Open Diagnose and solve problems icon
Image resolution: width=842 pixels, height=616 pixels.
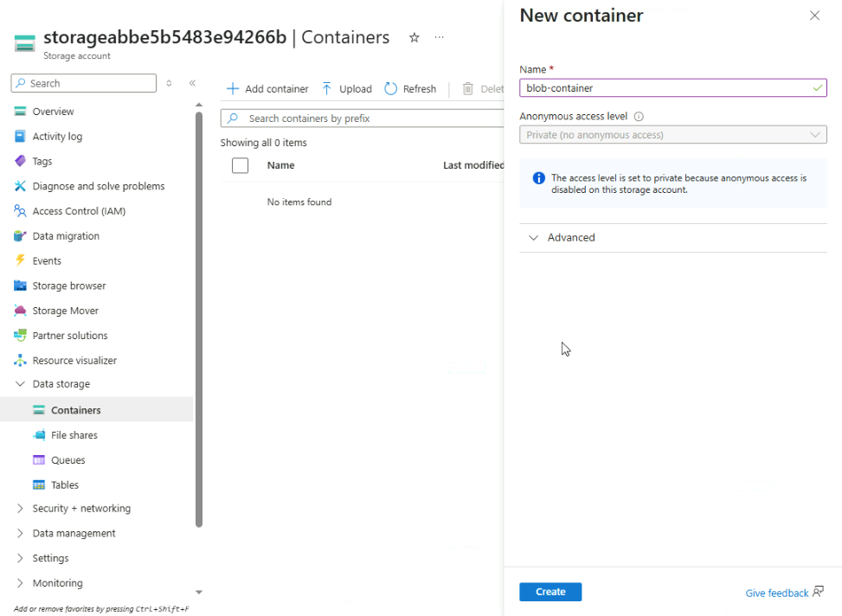pyautogui.click(x=20, y=186)
